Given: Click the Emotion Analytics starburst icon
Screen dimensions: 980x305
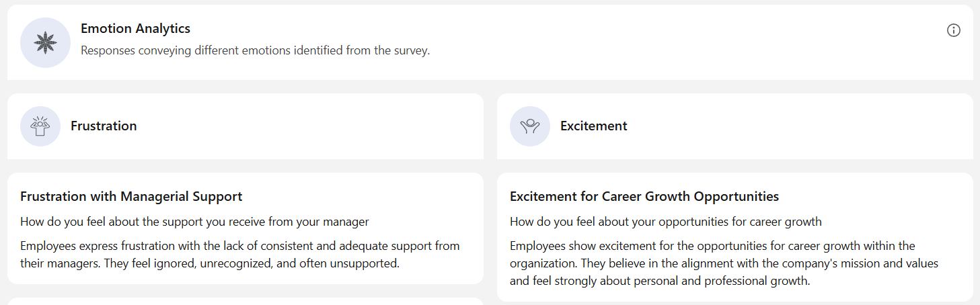Looking at the screenshot, I should click(45, 42).
